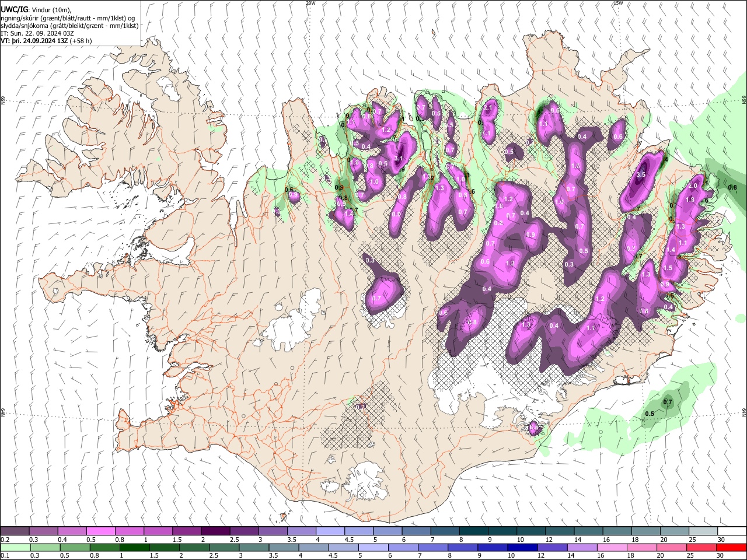Pick the lilac 14 rain legend swatch
747x560 pixels.
click(x=582, y=547)
